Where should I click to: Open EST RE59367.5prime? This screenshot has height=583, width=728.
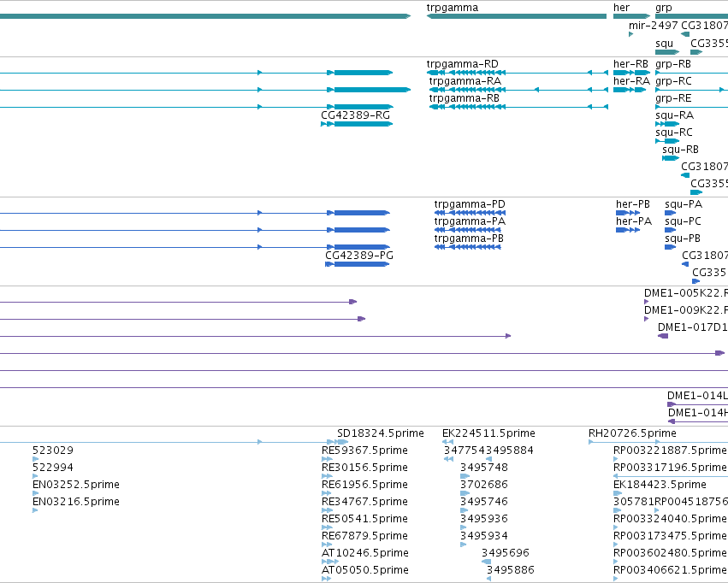[x=364, y=450]
